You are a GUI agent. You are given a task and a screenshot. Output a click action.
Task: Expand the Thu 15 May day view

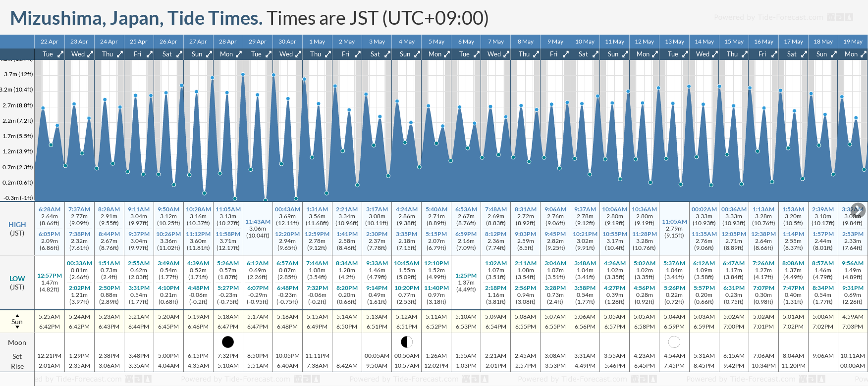point(745,54)
